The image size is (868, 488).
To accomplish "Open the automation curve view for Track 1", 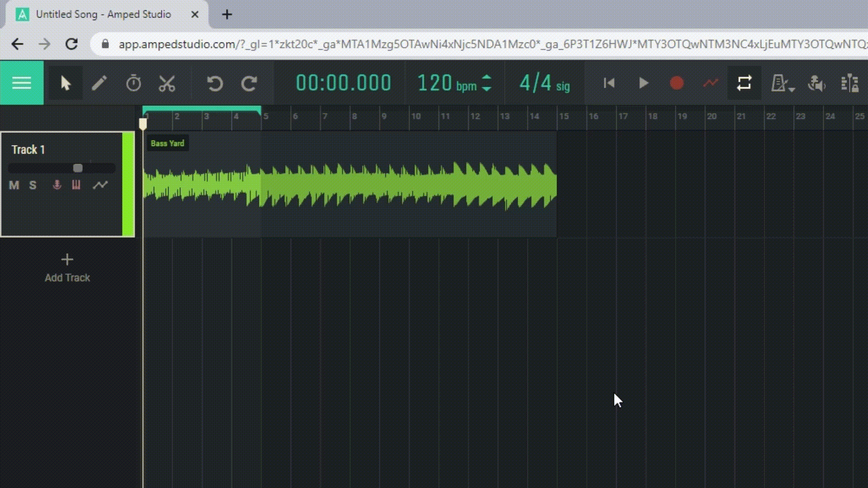I will tap(101, 185).
